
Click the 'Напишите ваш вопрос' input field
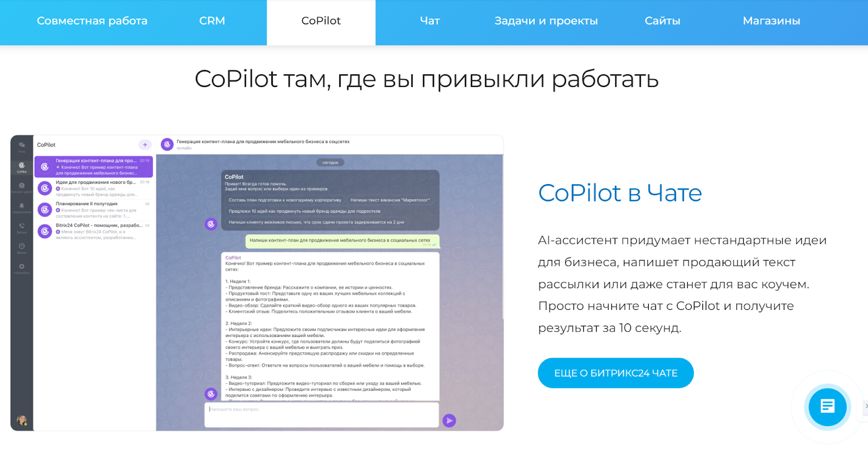click(x=321, y=415)
